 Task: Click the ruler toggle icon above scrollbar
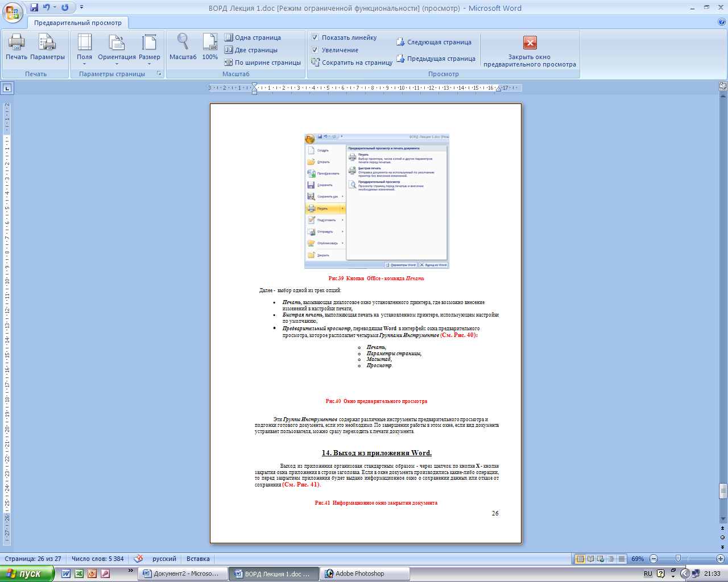click(723, 86)
